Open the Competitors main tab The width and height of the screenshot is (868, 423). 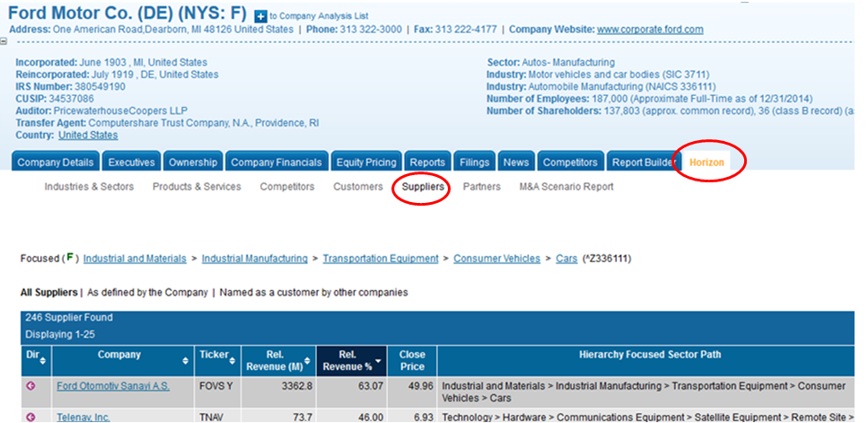click(570, 163)
